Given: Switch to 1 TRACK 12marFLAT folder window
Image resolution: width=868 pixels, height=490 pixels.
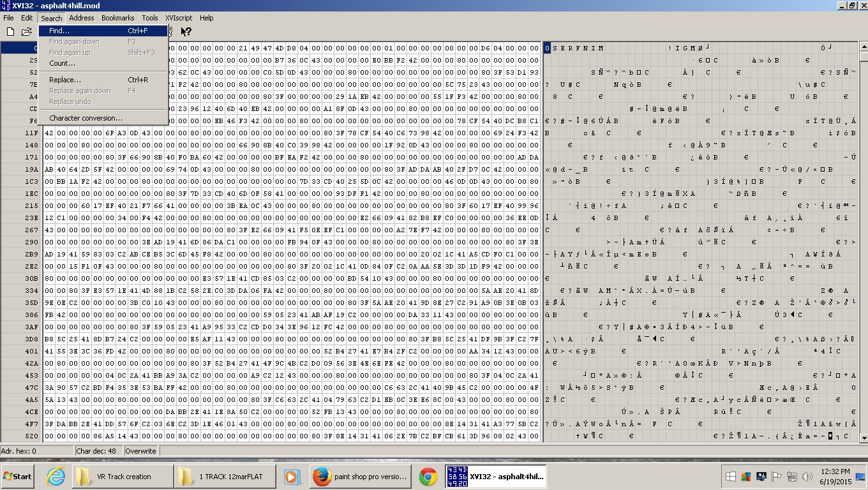Looking at the screenshot, I should click(x=225, y=476).
